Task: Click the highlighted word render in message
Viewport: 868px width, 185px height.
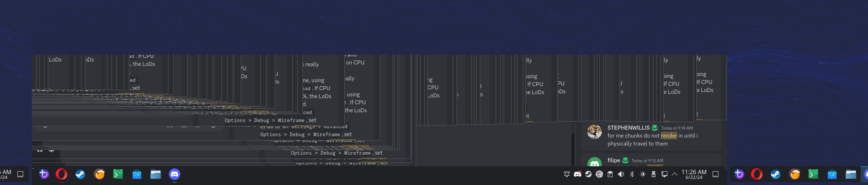Action: click(669, 136)
